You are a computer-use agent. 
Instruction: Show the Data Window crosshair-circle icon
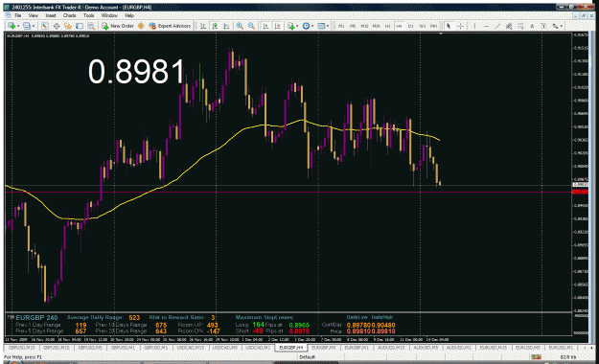[57, 26]
